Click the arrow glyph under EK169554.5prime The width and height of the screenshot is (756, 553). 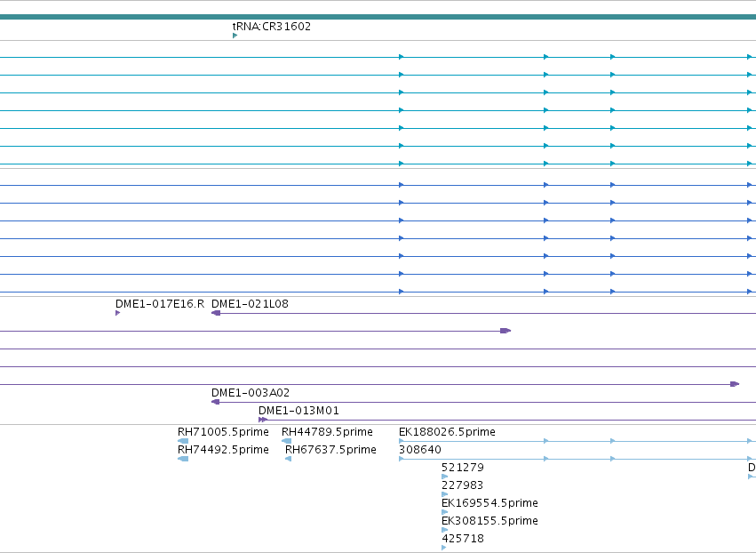pos(444,512)
